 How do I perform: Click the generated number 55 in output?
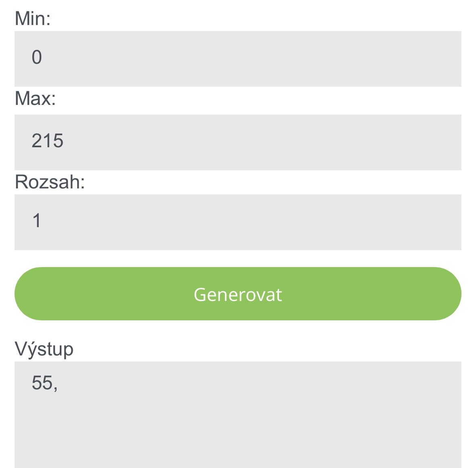tap(42, 382)
